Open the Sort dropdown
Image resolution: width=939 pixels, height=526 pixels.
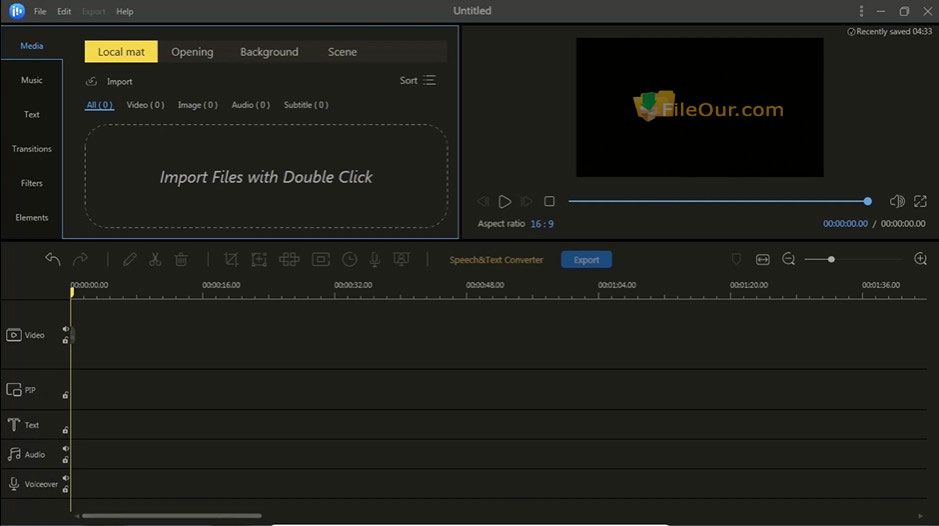point(417,80)
